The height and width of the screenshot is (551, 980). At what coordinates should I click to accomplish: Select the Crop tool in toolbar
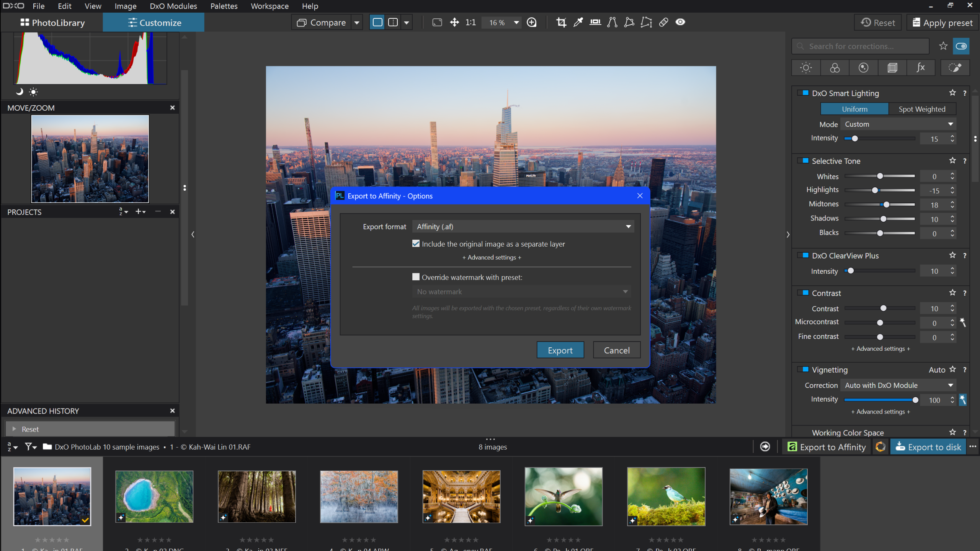561,22
